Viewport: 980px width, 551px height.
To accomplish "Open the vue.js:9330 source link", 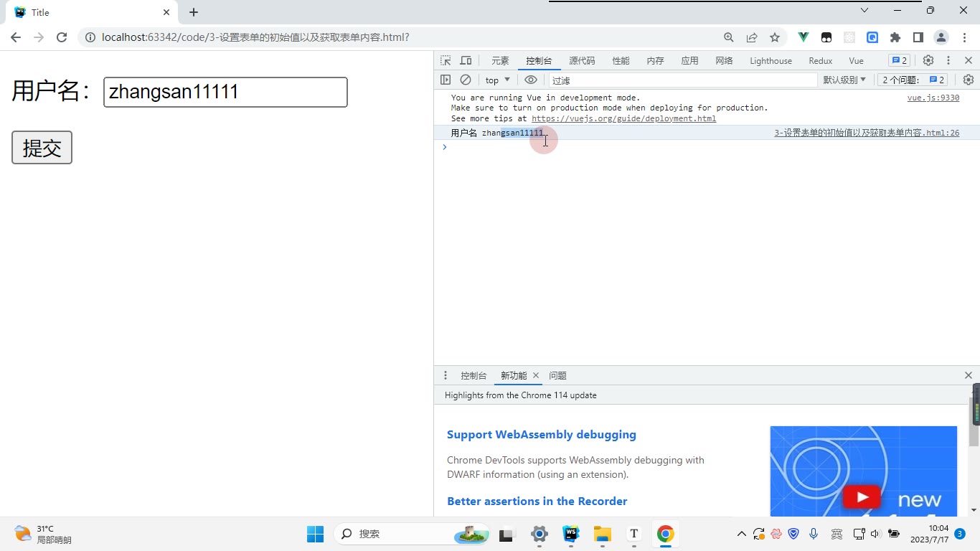I will point(933,98).
